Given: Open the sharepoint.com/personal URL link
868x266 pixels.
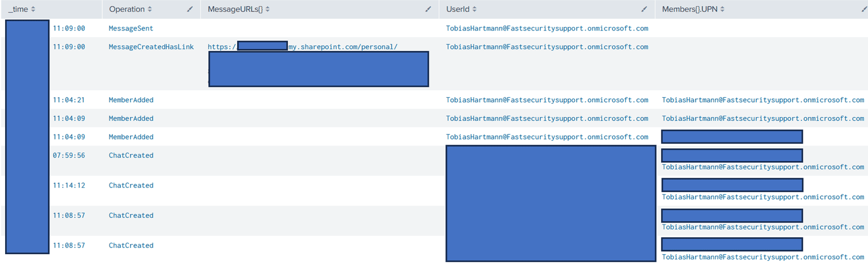Looking at the screenshot, I should (x=343, y=47).
